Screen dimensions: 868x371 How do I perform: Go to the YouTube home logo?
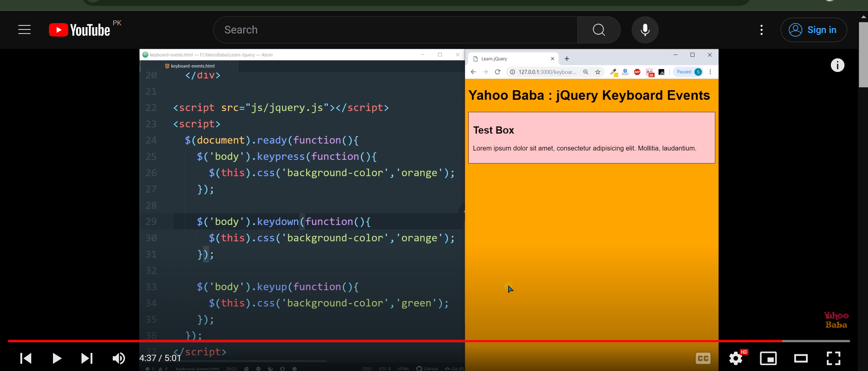pos(80,30)
